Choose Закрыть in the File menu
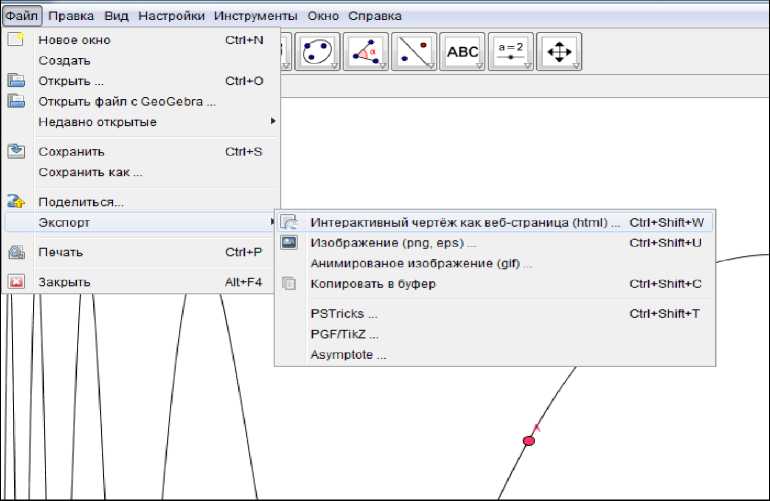This screenshot has height=501, width=770. [141, 282]
